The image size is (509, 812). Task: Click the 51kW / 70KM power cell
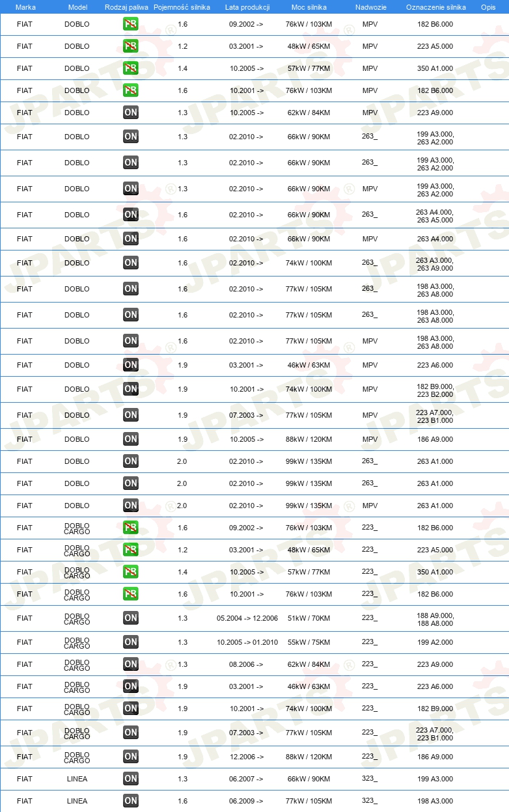309,618
